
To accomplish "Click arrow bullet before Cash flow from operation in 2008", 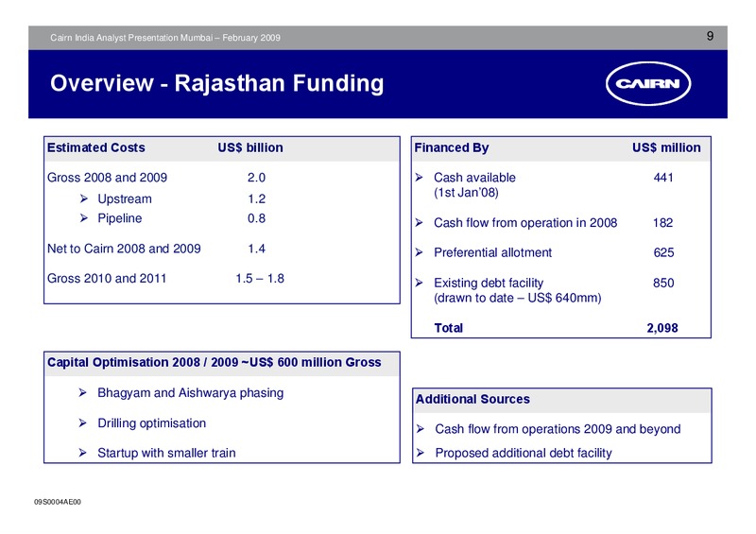I will (420, 222).
